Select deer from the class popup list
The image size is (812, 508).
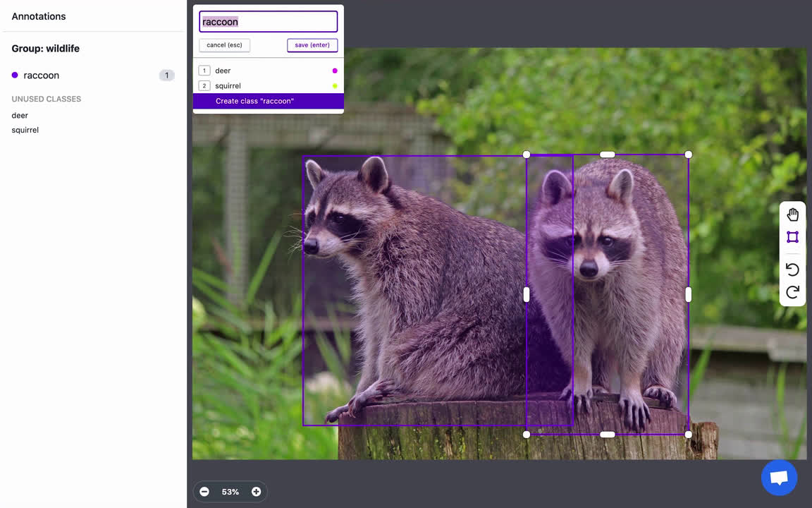click(223, 71)
